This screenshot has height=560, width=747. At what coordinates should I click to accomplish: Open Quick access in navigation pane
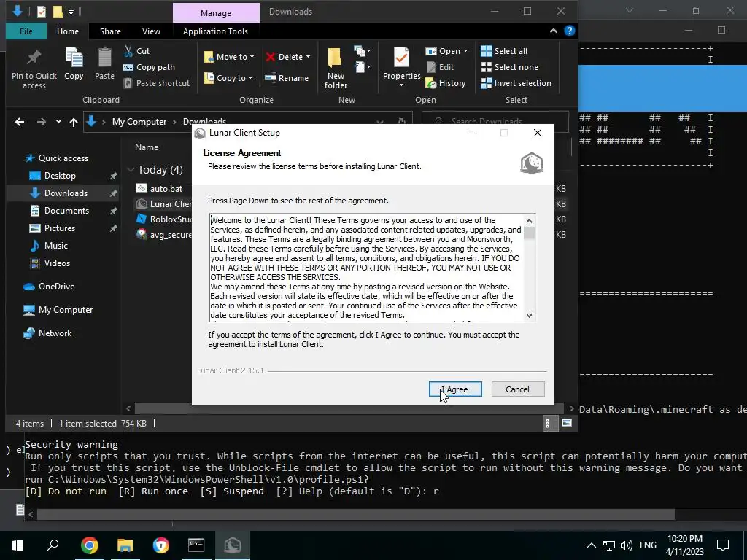point(57,158)
